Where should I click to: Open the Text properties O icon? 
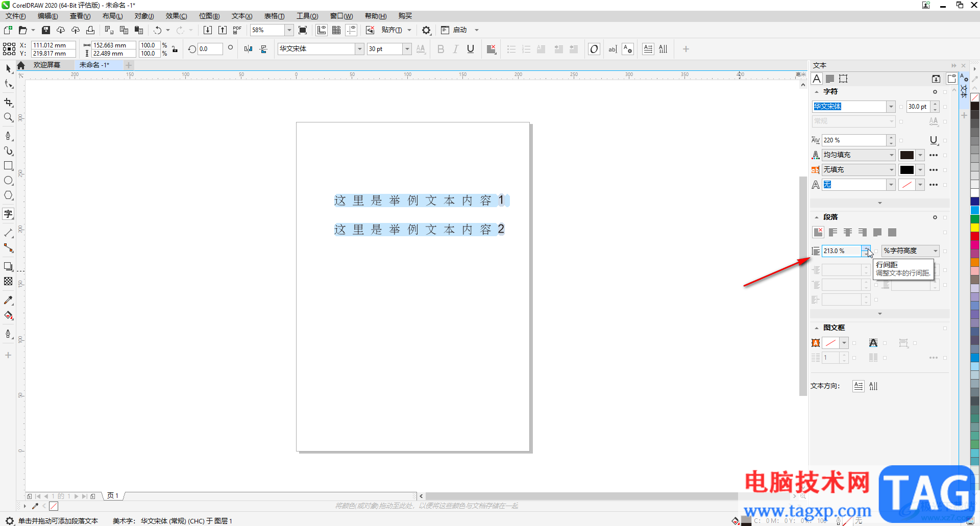click(x=594, y=49)
